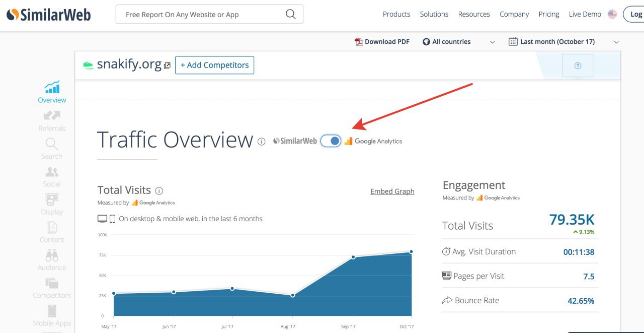Open the Last month (October 17) date picker
644x333 pixels.
[x=563, y=42]
